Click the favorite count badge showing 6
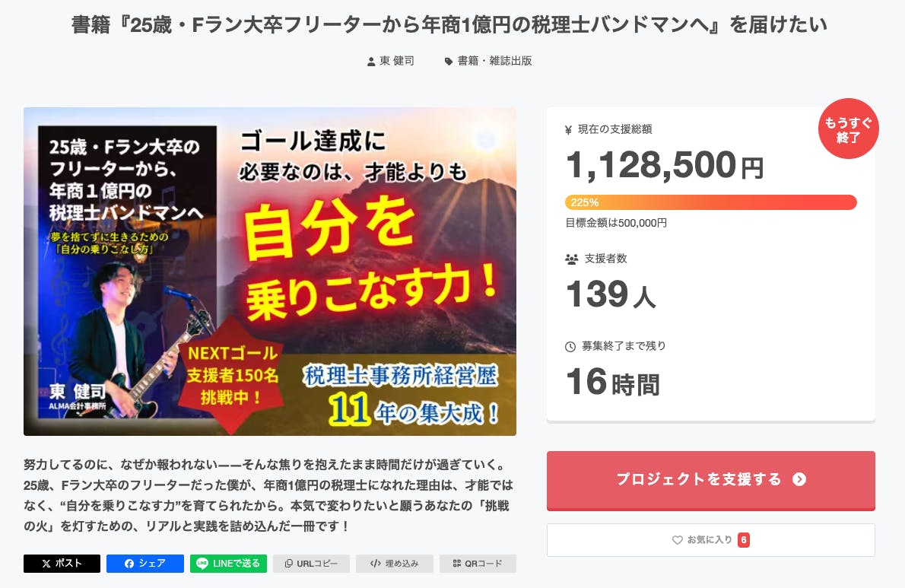Image resolution: width=905 pixels, height=588 pixels. click(743, 540)
